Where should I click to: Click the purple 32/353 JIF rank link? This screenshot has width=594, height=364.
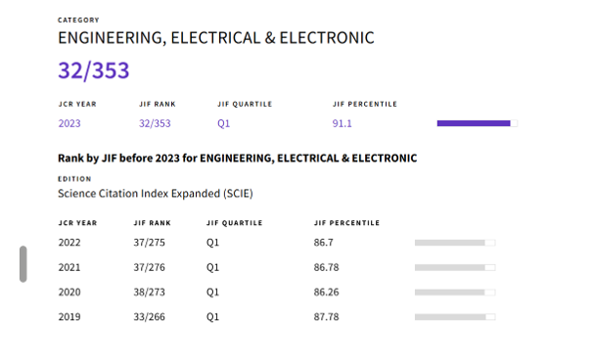[155, 123]
